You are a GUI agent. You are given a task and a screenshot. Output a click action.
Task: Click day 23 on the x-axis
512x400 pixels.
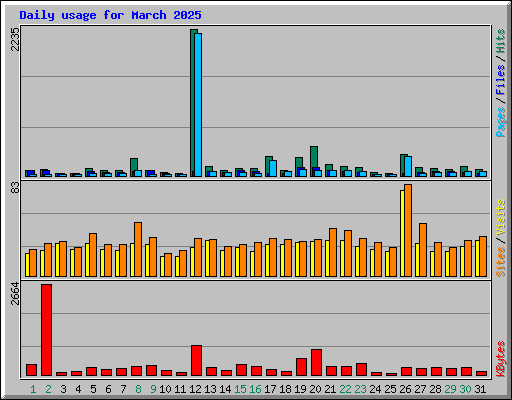point(360,389)
